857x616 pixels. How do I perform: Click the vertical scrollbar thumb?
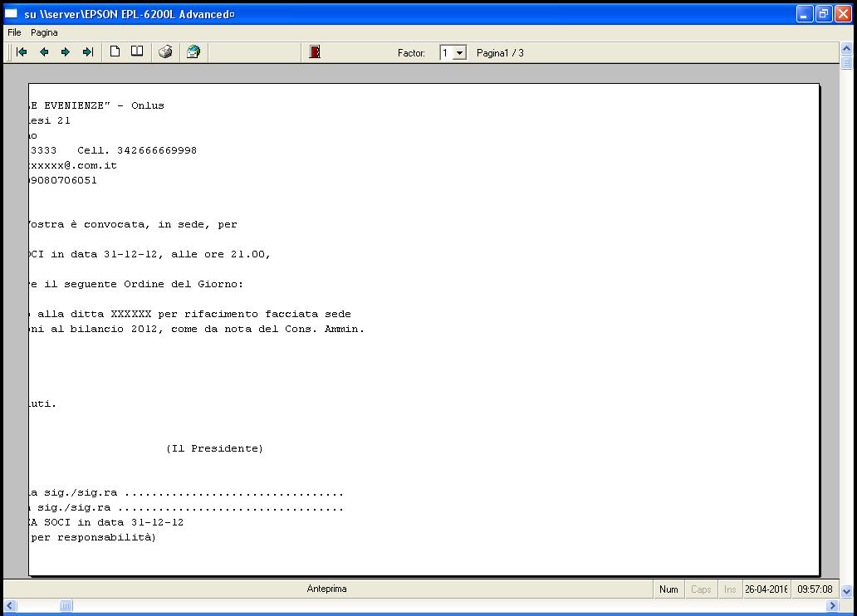coord(846,62)
